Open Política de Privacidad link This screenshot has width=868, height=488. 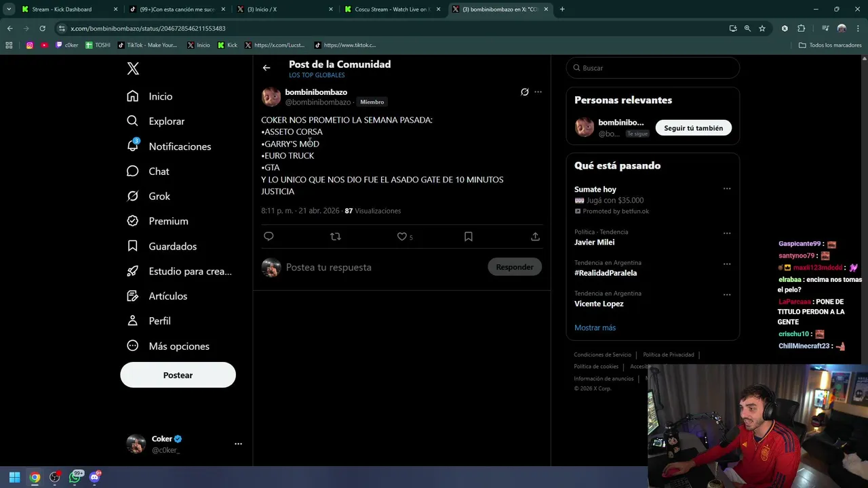pyautogui.click(x=668, y=354)
